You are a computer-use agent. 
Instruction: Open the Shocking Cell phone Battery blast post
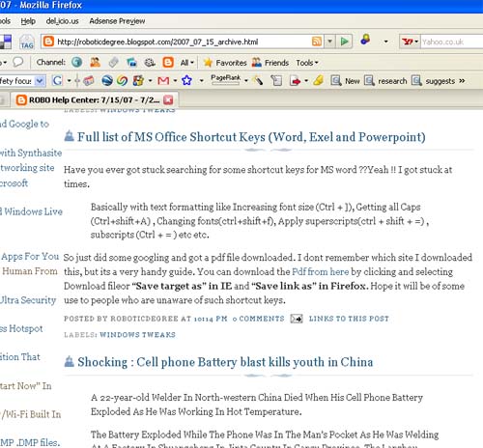225,362
